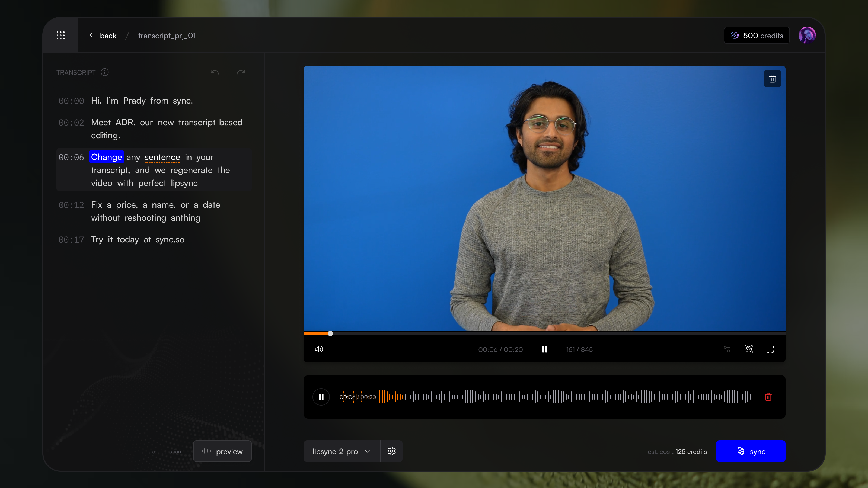The height and width of the screenshot is (488, 868).
Task: Open model settings gear icon
Action: click(391, 451)
